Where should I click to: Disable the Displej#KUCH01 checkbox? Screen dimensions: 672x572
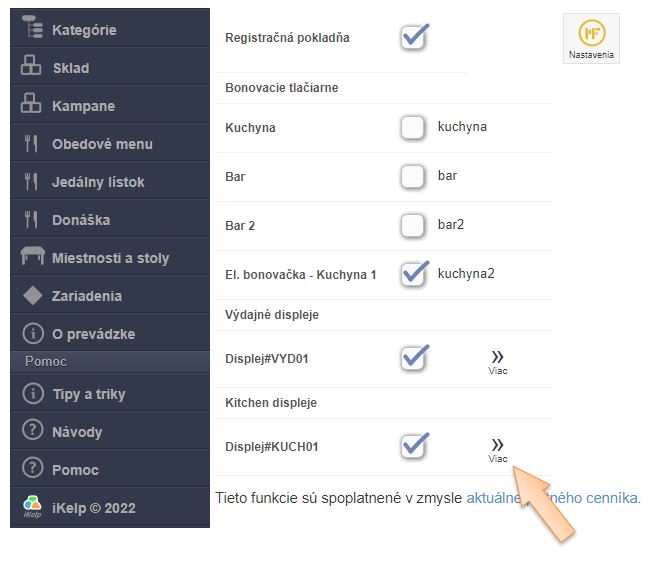414,445
